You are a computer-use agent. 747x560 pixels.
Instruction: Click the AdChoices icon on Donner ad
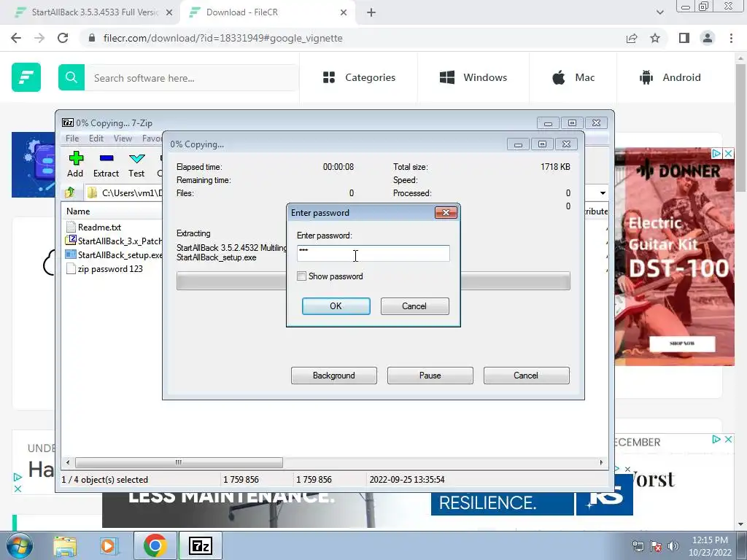pos(716,154)
